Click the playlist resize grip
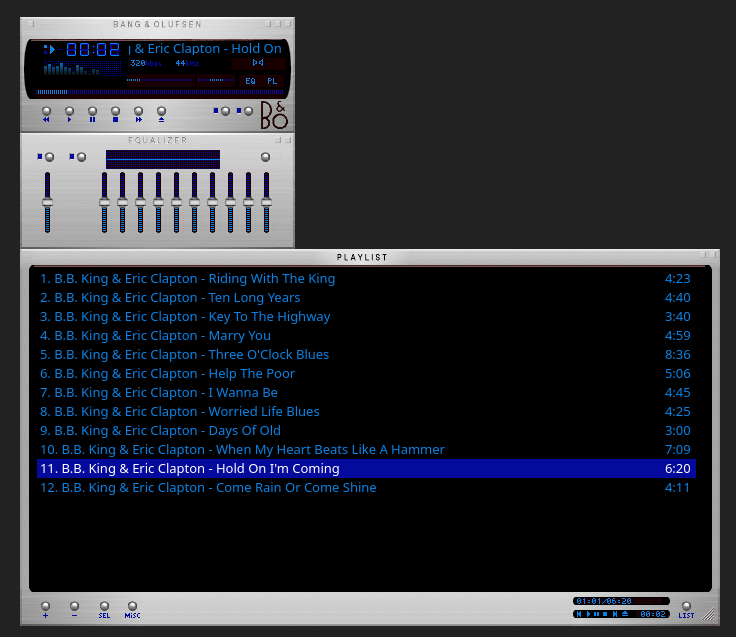The height and width of the screenshot is (637, 736). coord(708,614)
